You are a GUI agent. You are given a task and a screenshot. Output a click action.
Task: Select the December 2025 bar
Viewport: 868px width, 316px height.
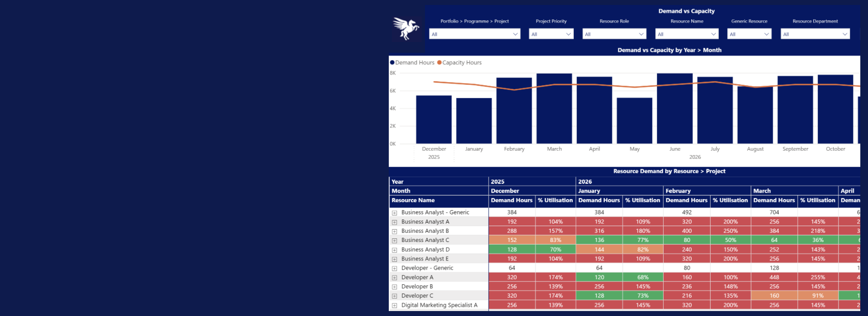(x=434, y=120)
